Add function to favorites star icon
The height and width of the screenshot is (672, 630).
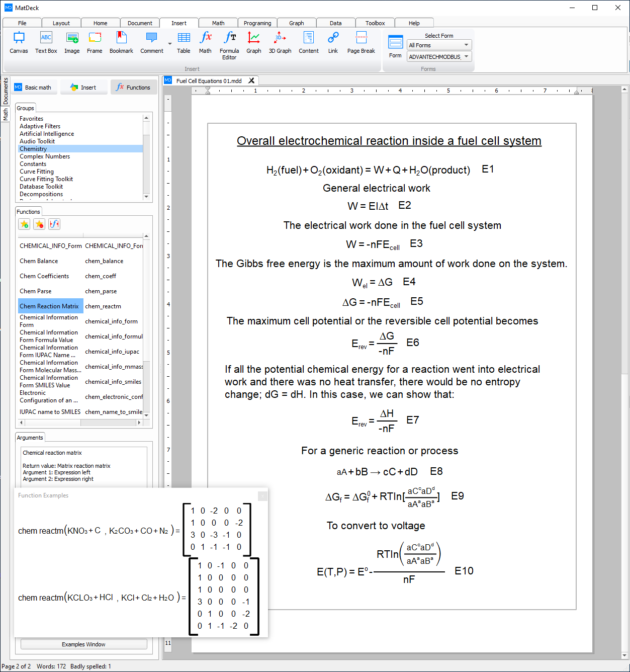point(24,224)
